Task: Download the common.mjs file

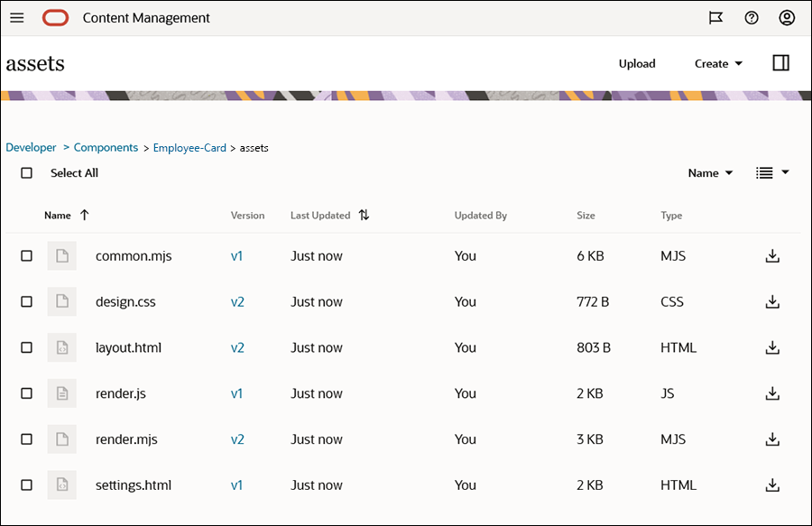Action: (771, 256)
